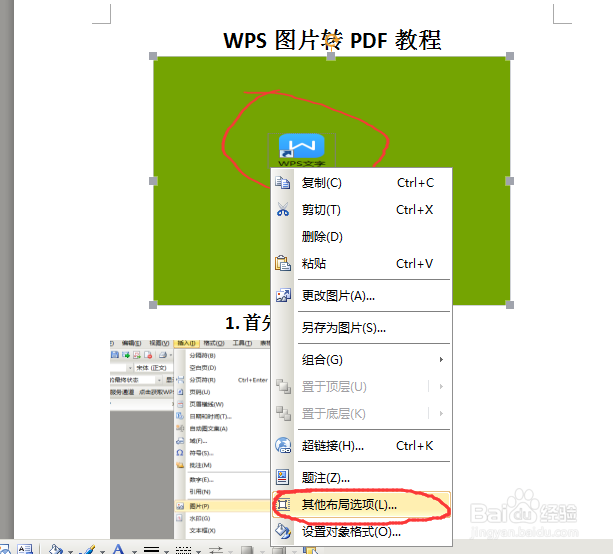This screenshot has height=554, width=613.
Task: Click the font color A icon
Action: [x=119, y=549]
